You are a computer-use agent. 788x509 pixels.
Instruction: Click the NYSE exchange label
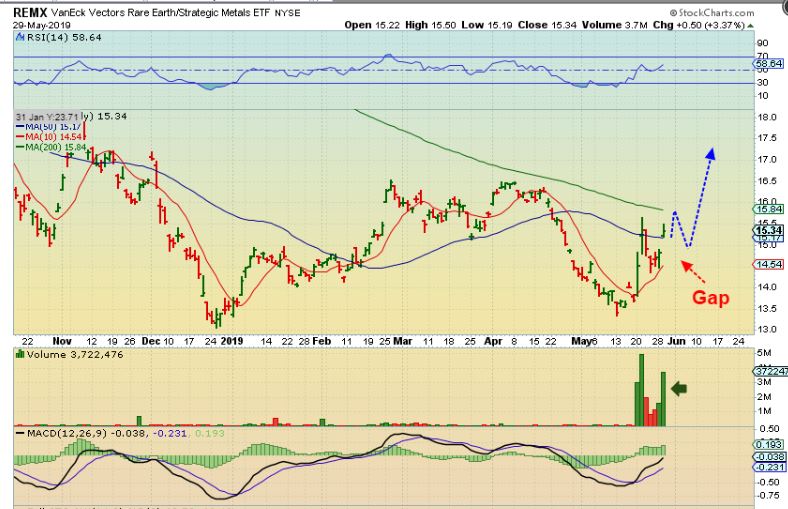(287, 14)
